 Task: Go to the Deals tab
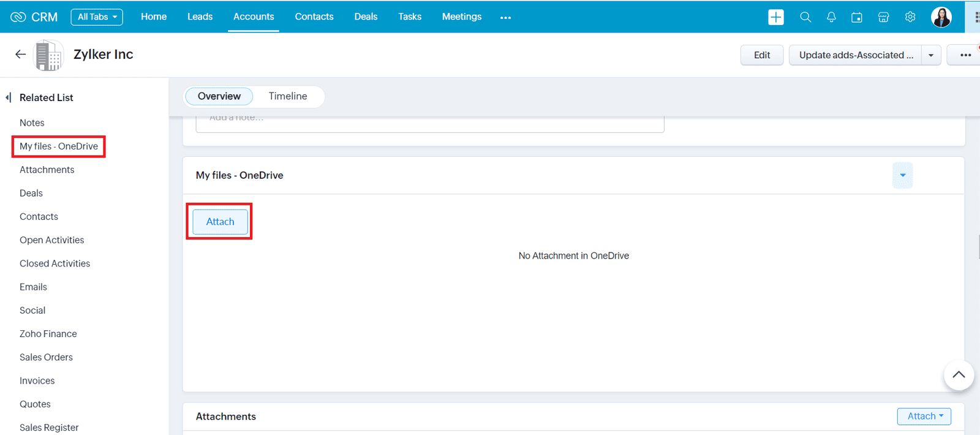point(366,17)
